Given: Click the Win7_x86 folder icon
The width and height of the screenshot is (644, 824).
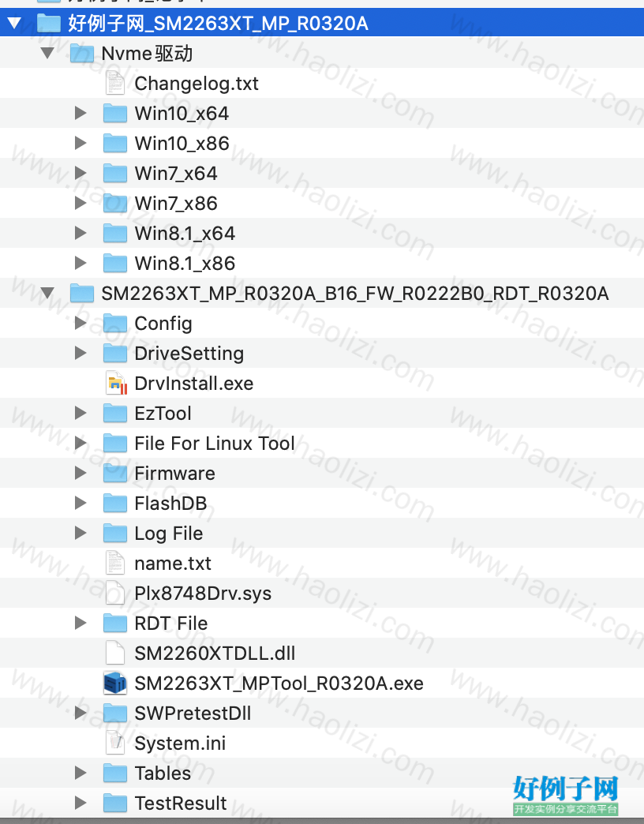Looking at the screenshot, I should coord(115,203).
